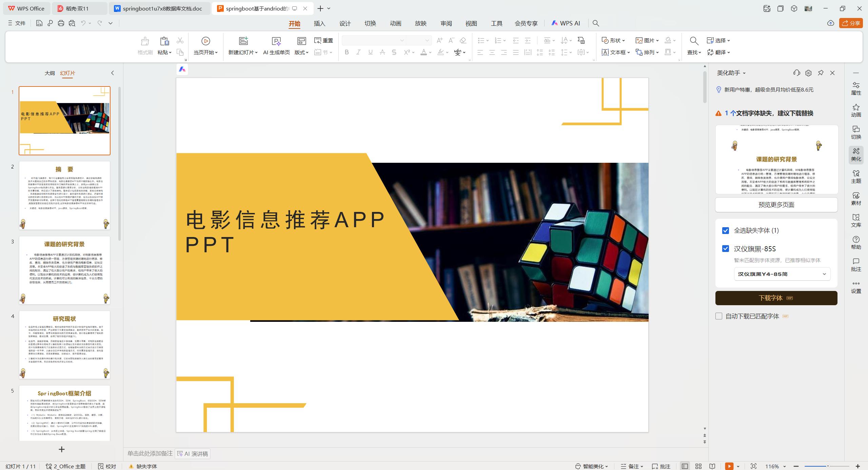This screenshot has height=470, width=868.
Task: Click the 查找 magnifier icon
Action: click(693, 40)
